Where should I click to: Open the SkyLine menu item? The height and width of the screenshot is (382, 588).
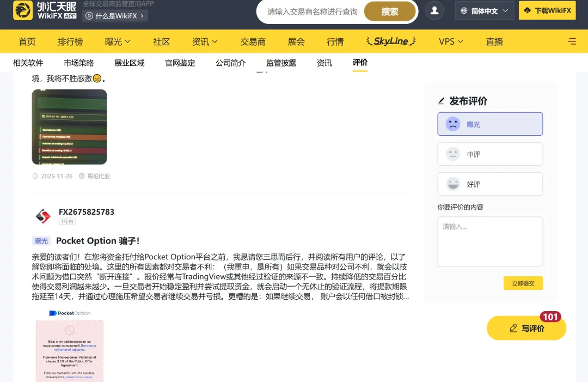click(391, 41)
